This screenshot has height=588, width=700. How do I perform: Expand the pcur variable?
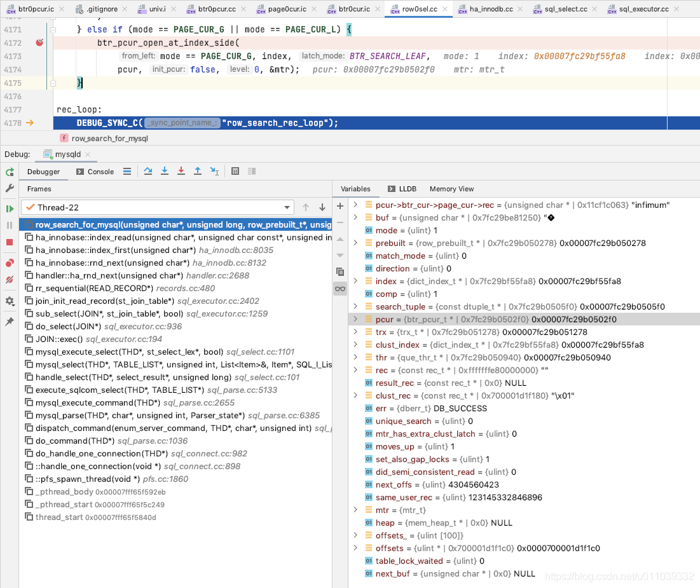356,319
